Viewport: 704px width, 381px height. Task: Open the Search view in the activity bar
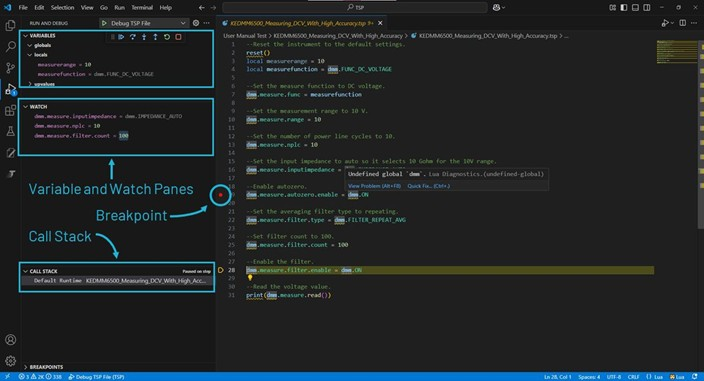click(x=10, y=46)
